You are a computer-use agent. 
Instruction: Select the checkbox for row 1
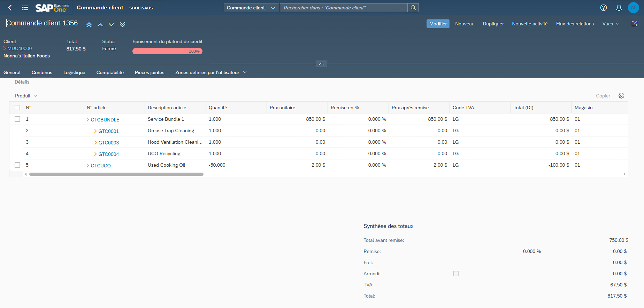17,119
